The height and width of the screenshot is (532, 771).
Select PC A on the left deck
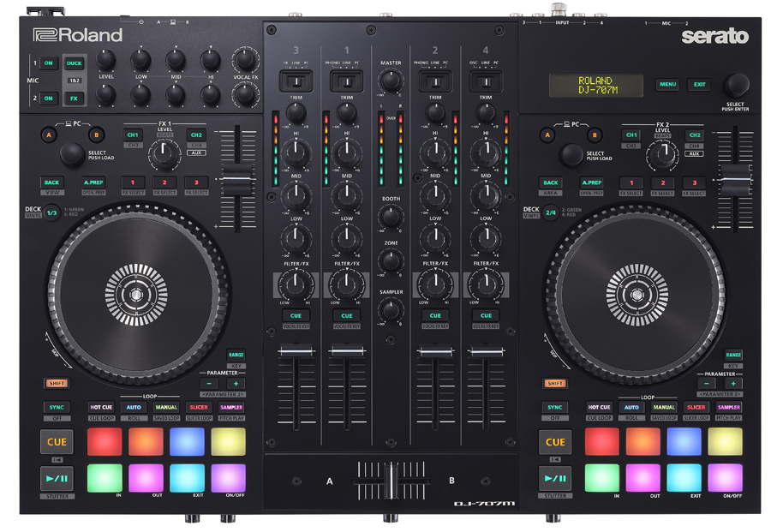click(49, 134)
